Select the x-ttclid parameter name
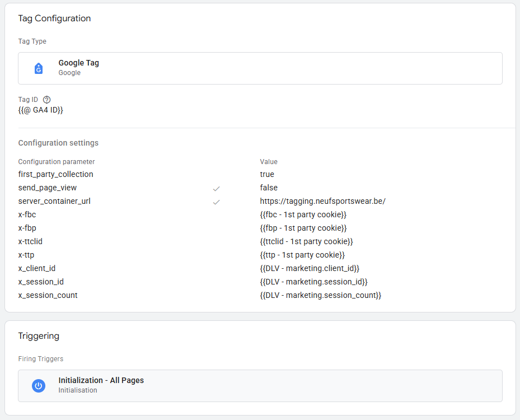 tap(30, 241)
